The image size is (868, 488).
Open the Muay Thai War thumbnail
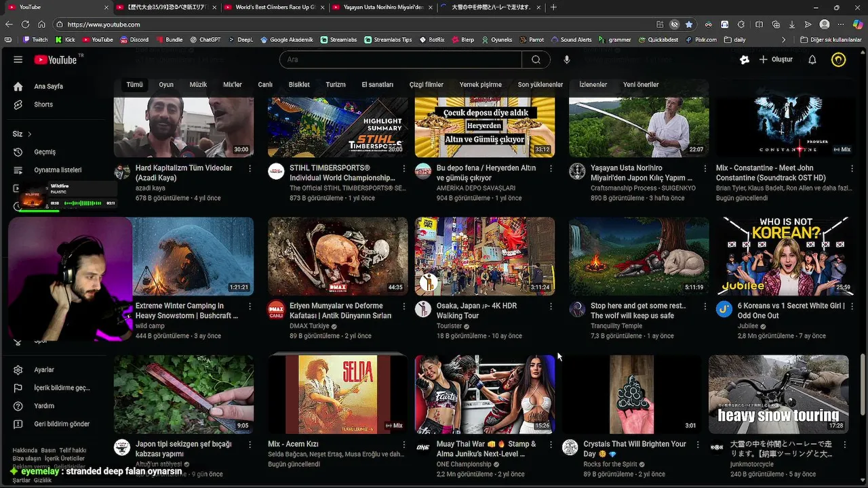[485, 394]
